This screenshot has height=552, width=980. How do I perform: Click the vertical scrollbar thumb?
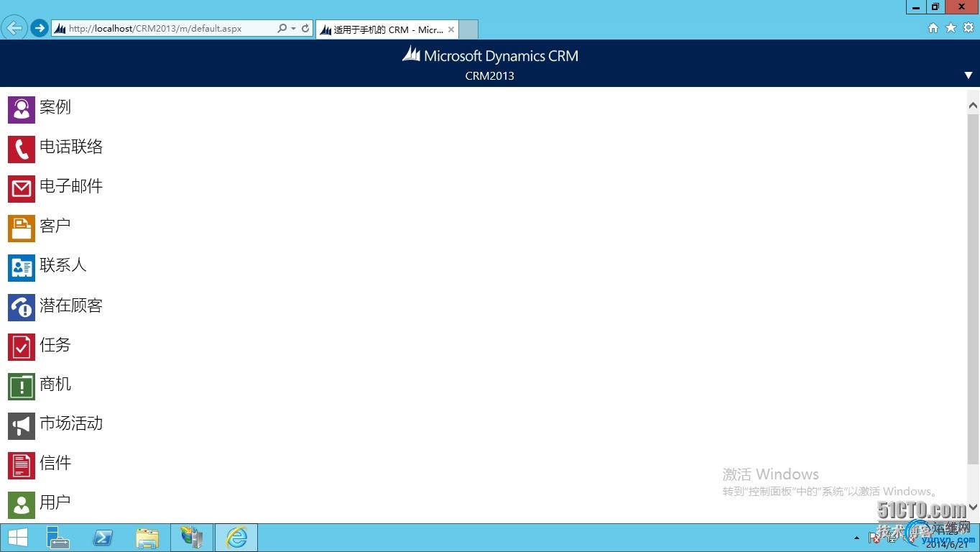974,289
